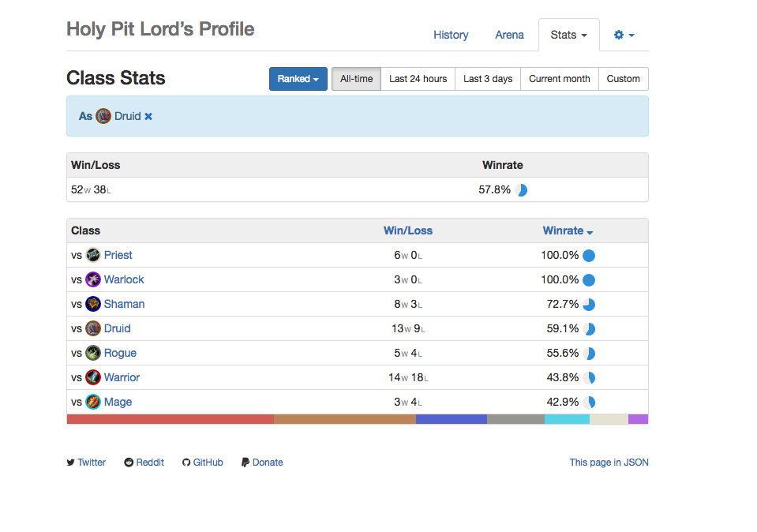This screenshot has width=757, height=532.
Task: Click the Warlock class icon
Action: pyautogui.click(x=93, y=279)
